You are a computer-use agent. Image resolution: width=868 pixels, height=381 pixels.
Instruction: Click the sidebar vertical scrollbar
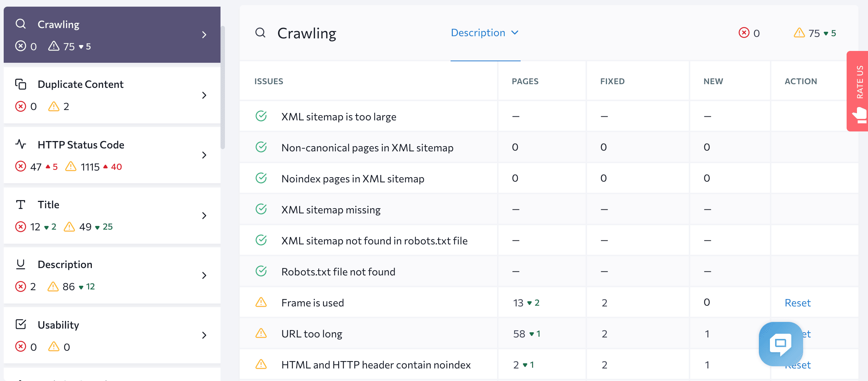(x=223, y=87)
